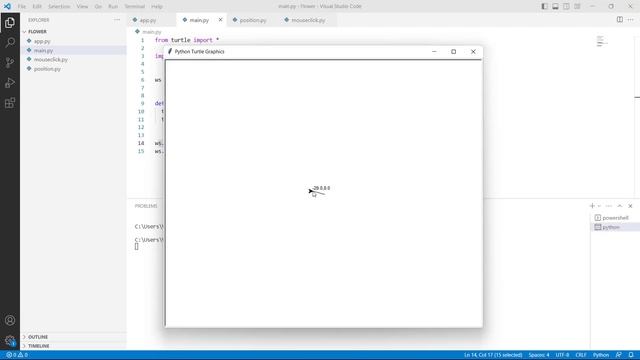This screenshot has width=640, height=360.
Task: Click cursor position status bar entry
Action: [493, 355]
